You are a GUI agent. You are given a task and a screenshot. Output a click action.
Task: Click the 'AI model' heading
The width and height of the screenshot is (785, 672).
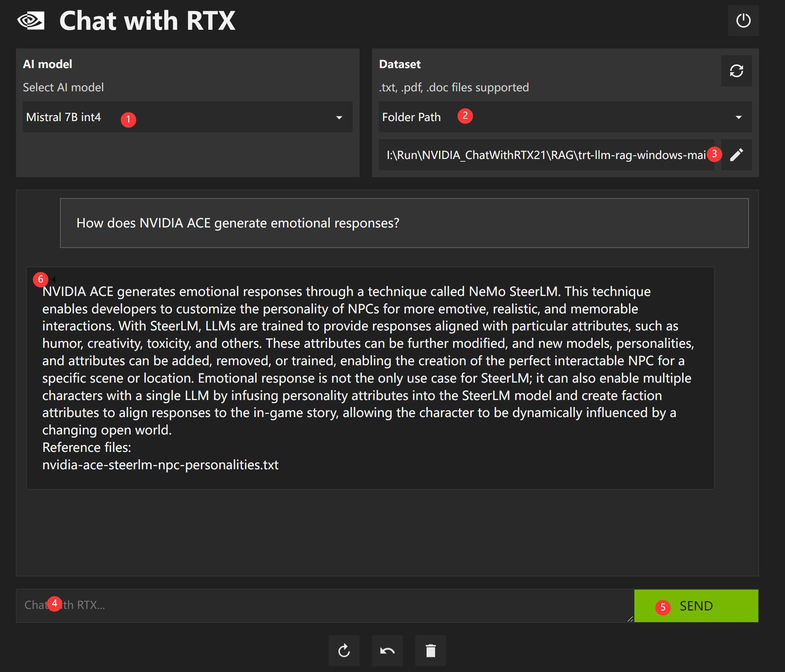point(47,64)
